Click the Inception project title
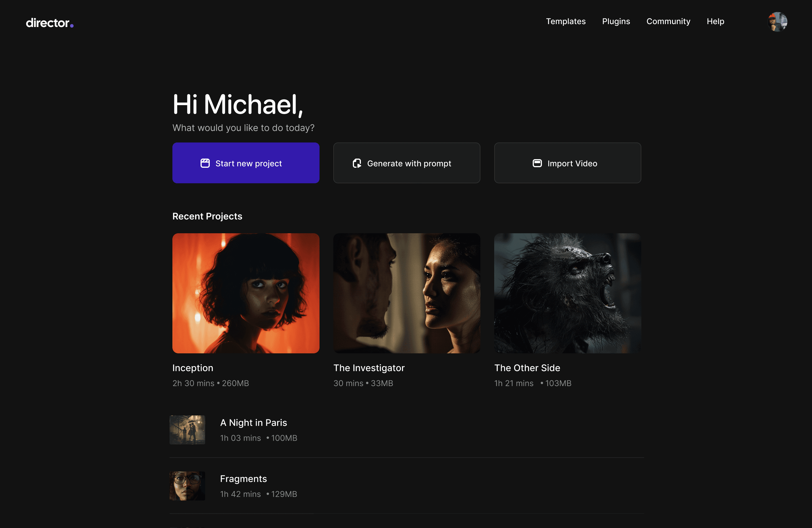This screenshot has width=812, height=528. click(193, 368)
